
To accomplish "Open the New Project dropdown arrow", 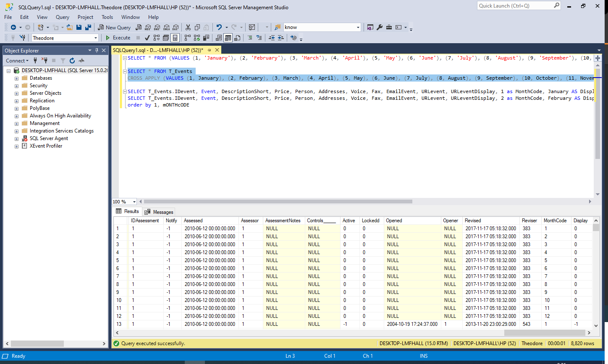I will click(47, 27).
